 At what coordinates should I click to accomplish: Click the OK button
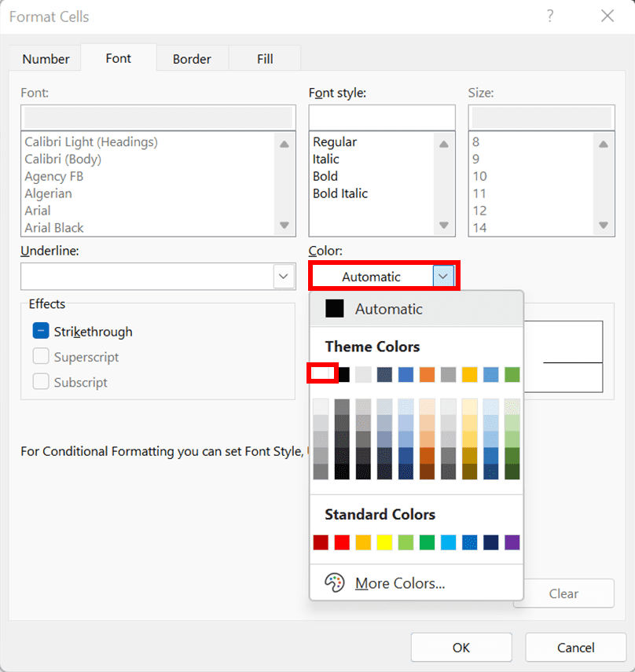point(461,647)
